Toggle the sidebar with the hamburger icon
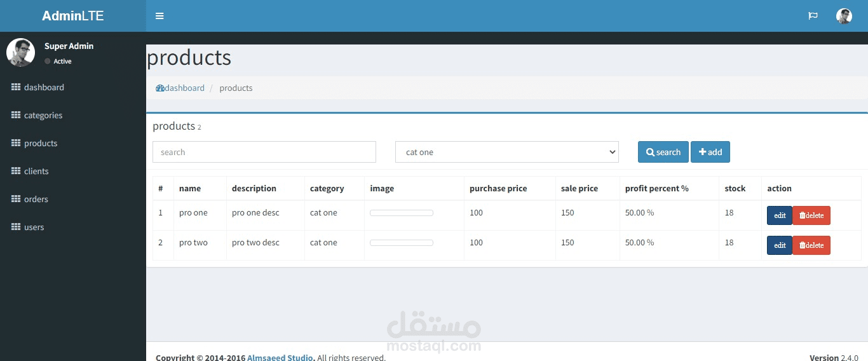 coord(159,16)
